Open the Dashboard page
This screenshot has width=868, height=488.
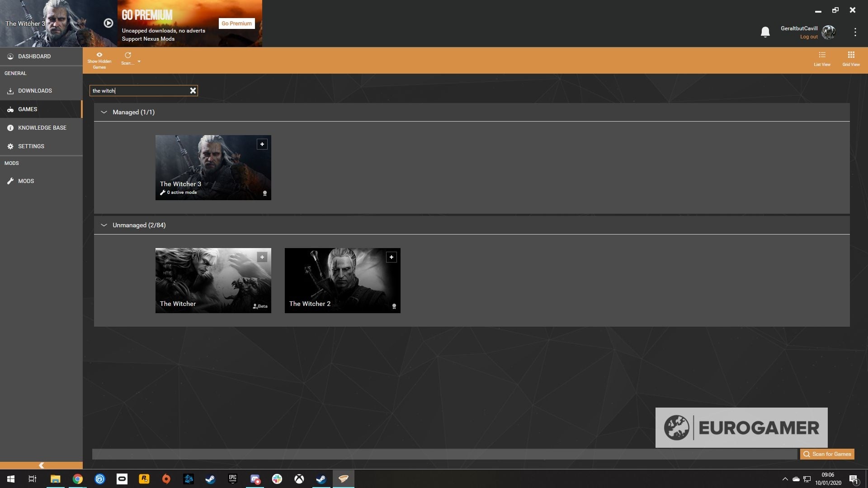pyautogui.click(x=41, y=56)
